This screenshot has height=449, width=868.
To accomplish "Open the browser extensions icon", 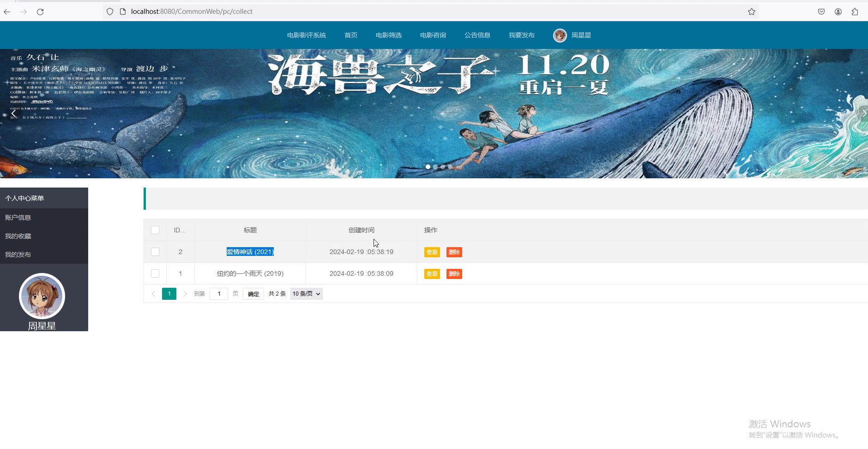I will [855, 12].
